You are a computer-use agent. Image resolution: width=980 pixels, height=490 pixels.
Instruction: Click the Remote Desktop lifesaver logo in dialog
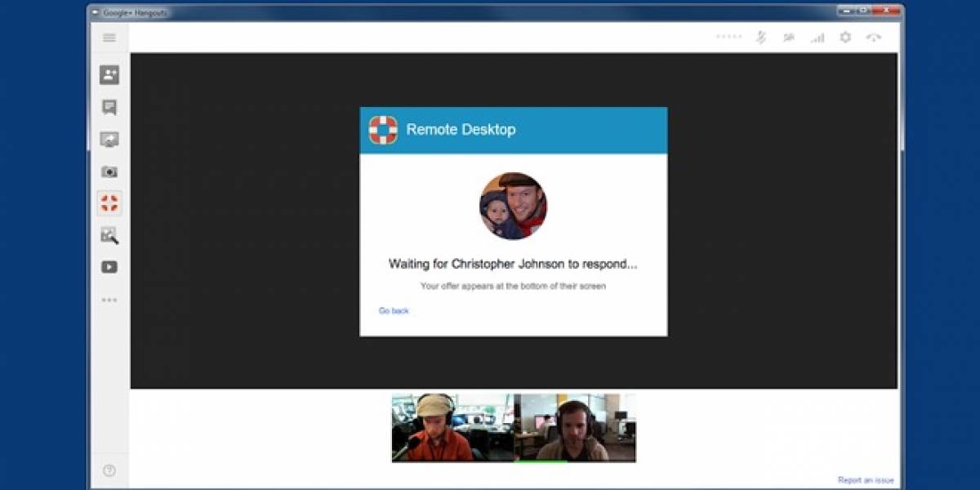(383, 130)
